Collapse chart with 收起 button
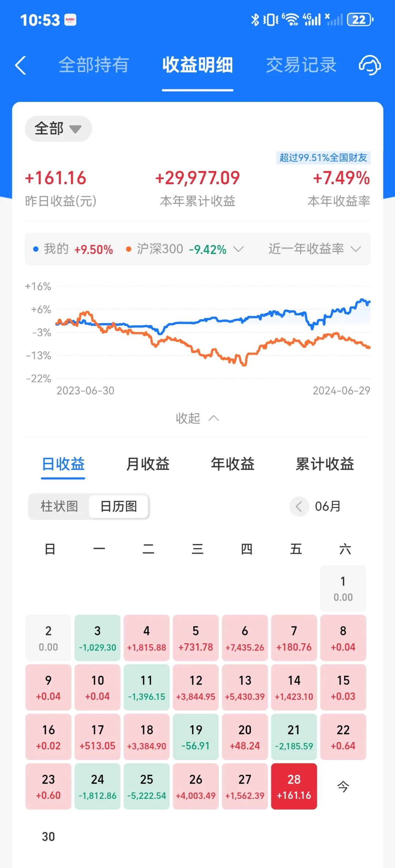The image size is (395, 868). click(x=197, y=418)
